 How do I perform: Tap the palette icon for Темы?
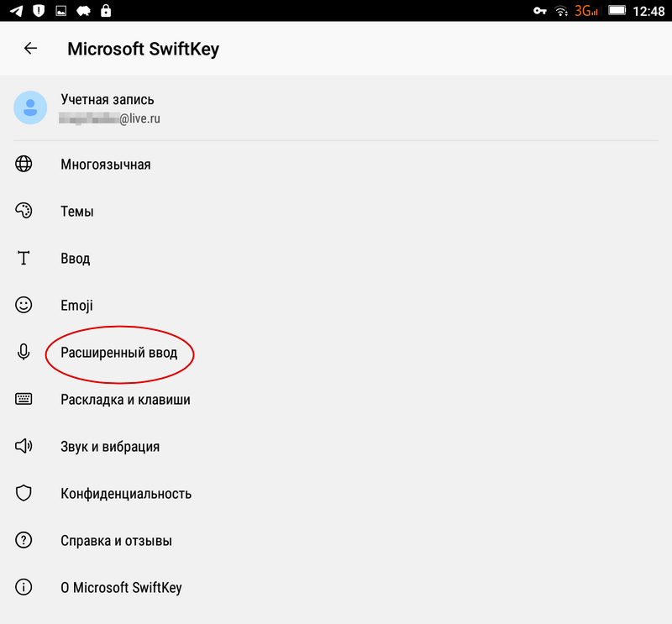24,211
